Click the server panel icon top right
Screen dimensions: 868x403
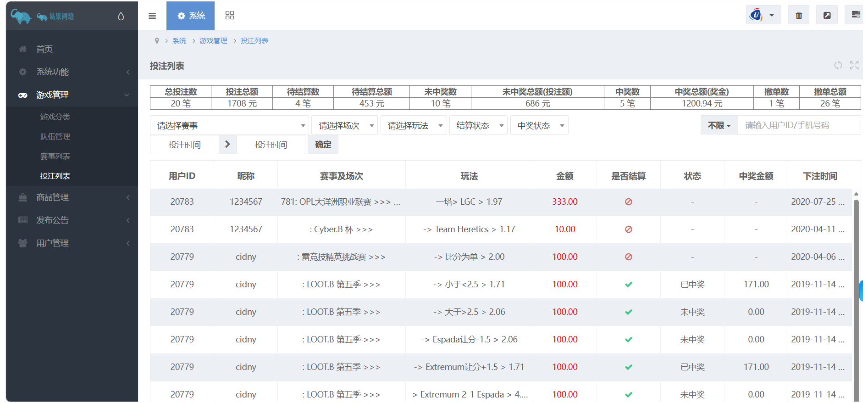point(856,15)
